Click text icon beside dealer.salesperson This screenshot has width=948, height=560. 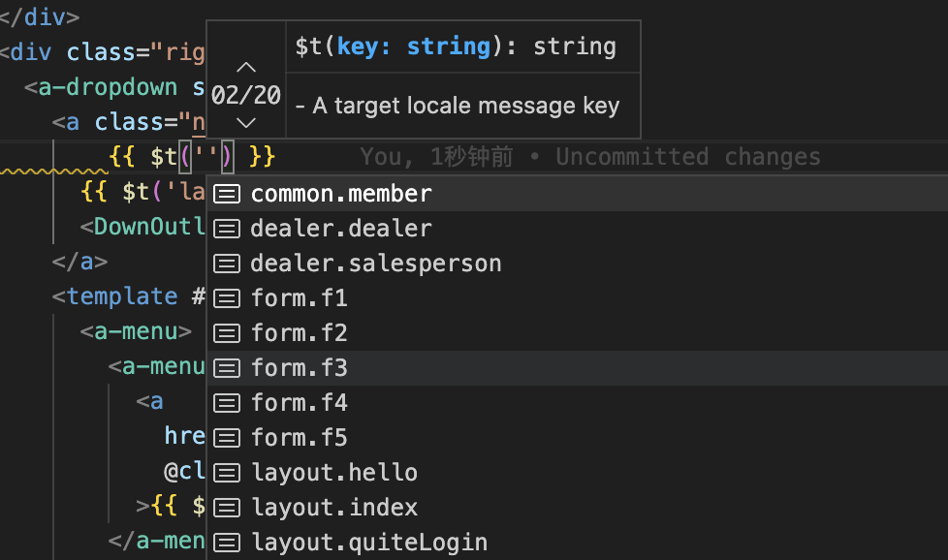point(227,264)
